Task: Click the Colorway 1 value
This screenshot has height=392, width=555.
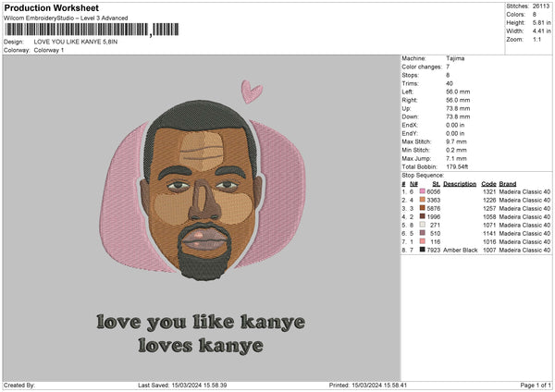Action: pos(49,50)
